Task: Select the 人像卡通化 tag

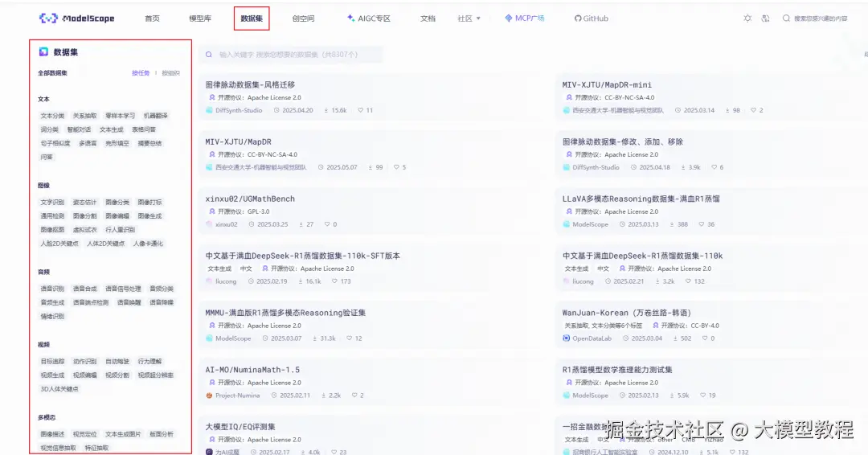Action: click(148, 244)
